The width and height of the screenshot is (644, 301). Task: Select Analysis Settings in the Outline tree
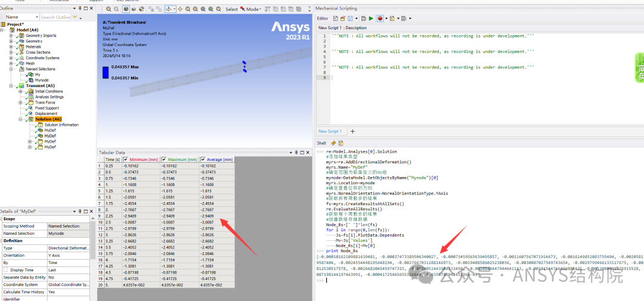[x=49, y=97]
